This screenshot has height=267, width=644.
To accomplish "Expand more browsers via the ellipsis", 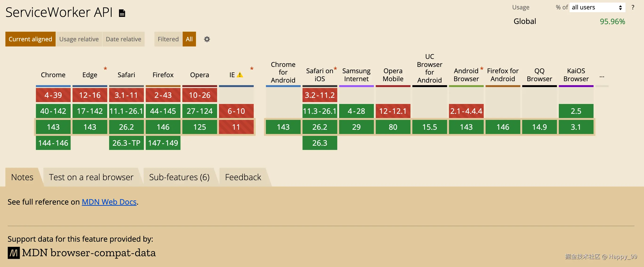I will tap(602, 76).
